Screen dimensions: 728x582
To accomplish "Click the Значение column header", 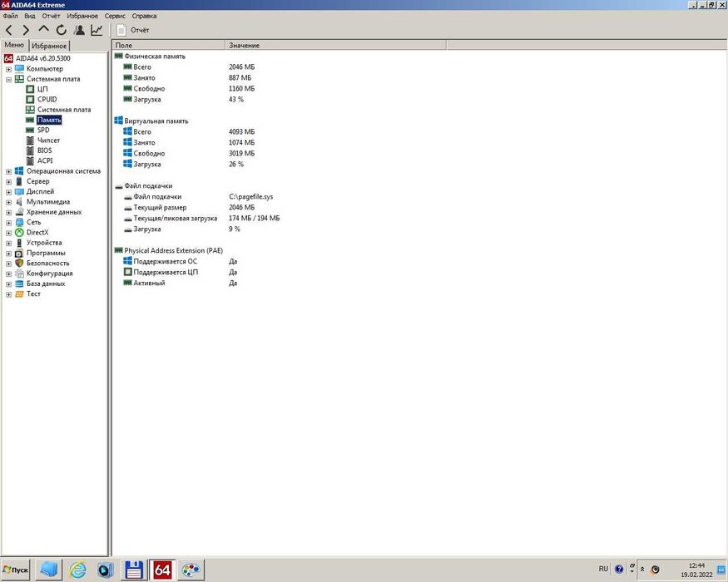I will (335, 45).
